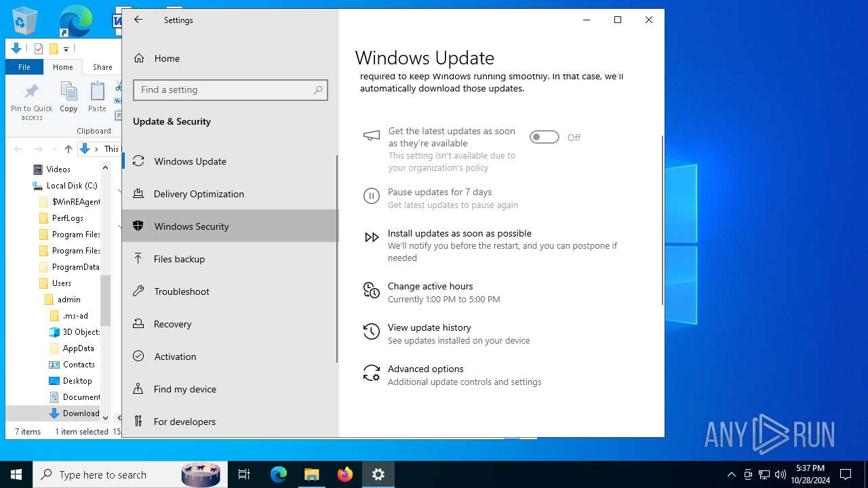Open Advanced options
The image size is (868, 488).
pos(425,369)
